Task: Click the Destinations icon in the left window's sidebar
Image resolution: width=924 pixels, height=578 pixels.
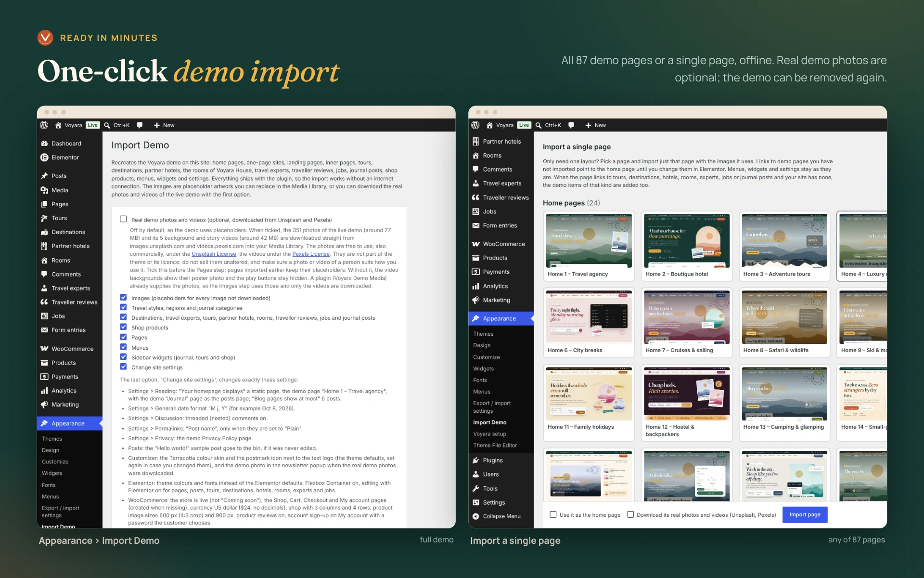Action: (44, 232)
